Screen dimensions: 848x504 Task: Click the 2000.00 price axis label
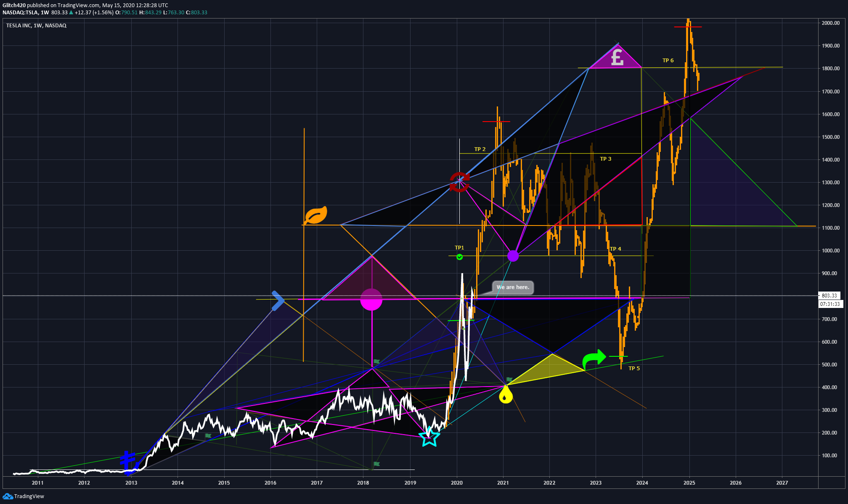click(x=831, y=23)
